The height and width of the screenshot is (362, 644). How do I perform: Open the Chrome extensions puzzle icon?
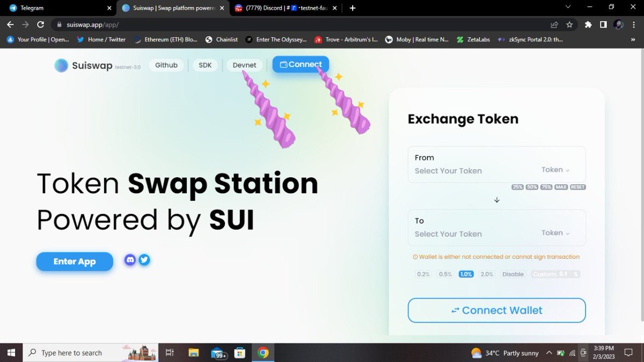point(588,25)
